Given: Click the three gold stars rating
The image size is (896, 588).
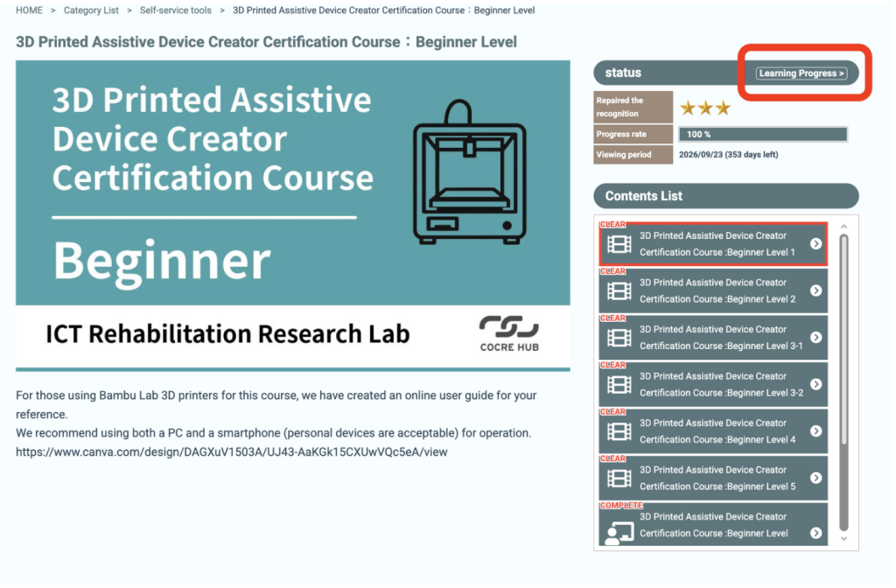Looking at the screenshot, I should click(704, 108).
